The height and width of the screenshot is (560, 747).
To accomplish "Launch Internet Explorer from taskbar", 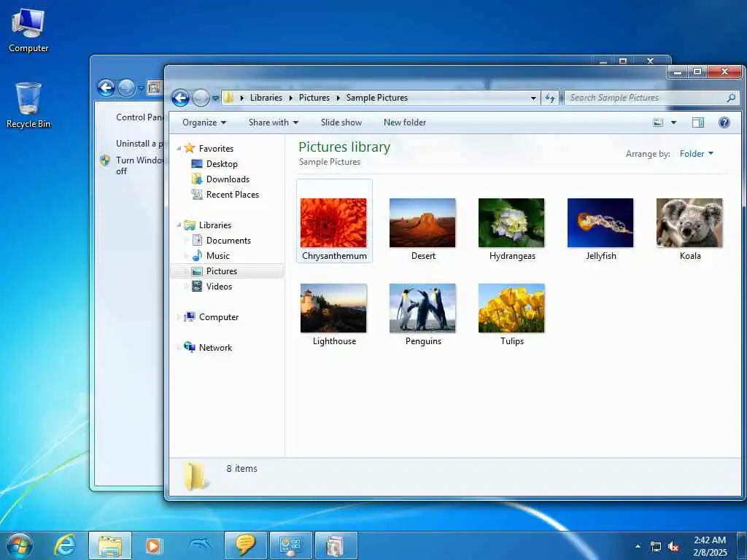I will [65, 545].
